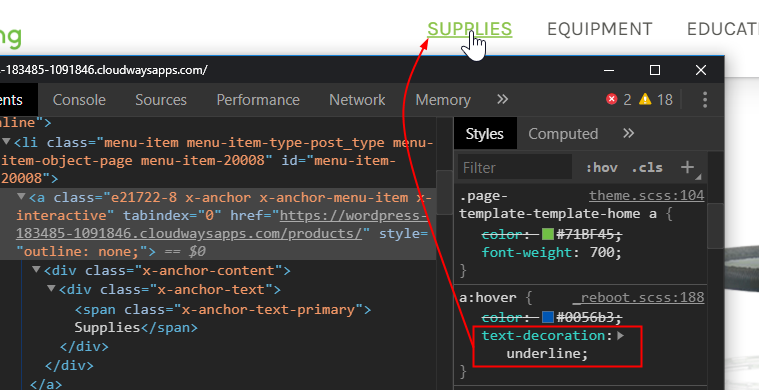The height and width of the screenshot is (390, 759).
Task: Show more DevTools tabs via double chevron
Action: [x=502, y=99]
